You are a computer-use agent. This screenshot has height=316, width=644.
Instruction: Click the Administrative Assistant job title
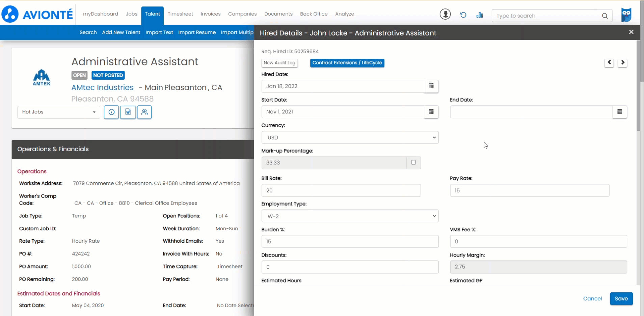click(135, 61)
